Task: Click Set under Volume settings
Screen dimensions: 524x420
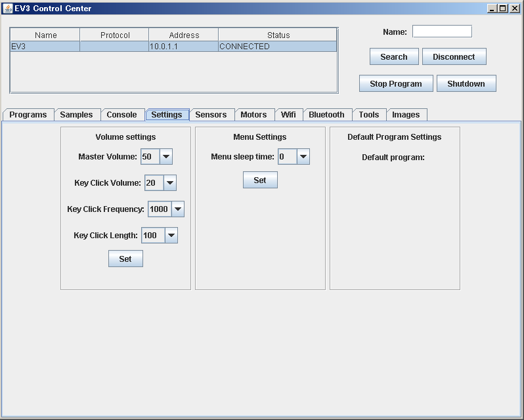Action: 125,259
